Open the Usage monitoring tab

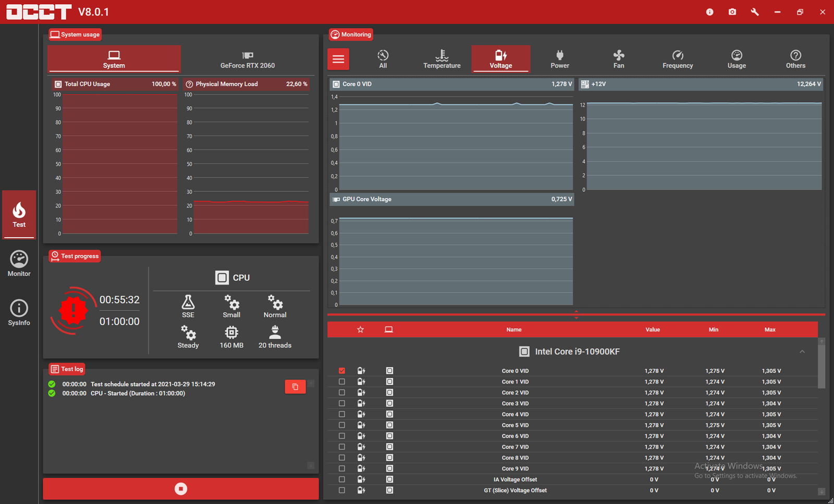[x=737, y=59]
